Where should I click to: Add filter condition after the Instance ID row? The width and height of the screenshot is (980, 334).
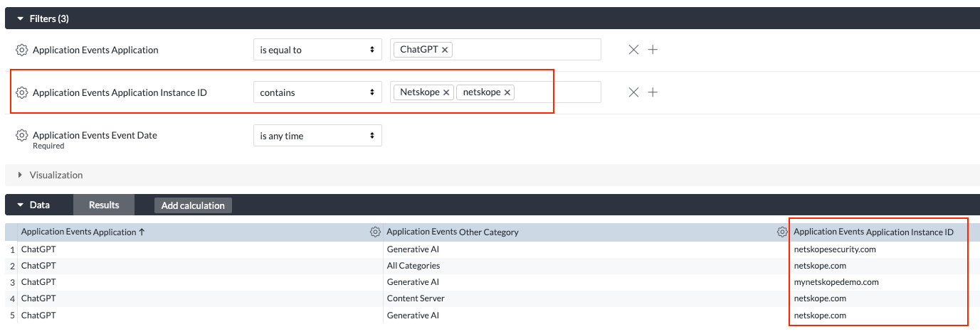click(653, 92)
